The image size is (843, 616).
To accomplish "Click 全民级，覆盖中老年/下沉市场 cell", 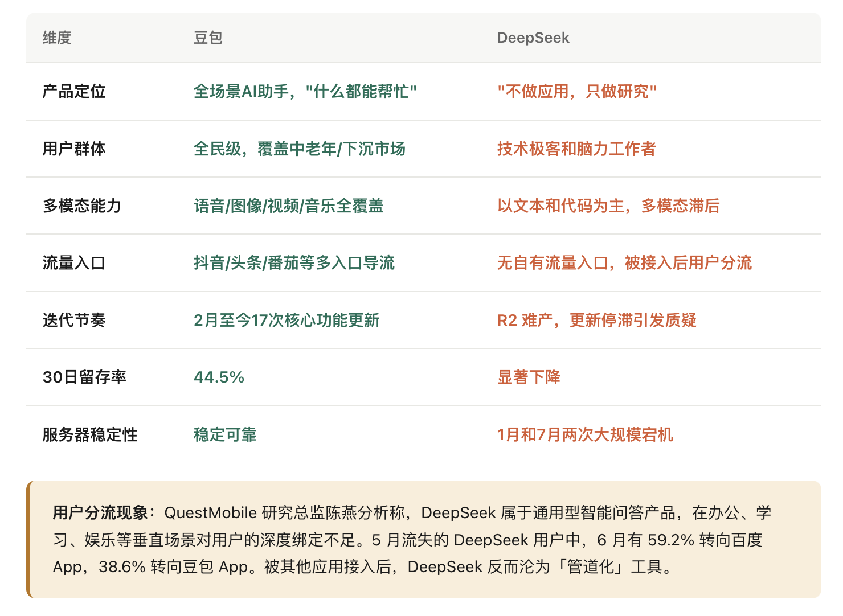I will 300,149.
